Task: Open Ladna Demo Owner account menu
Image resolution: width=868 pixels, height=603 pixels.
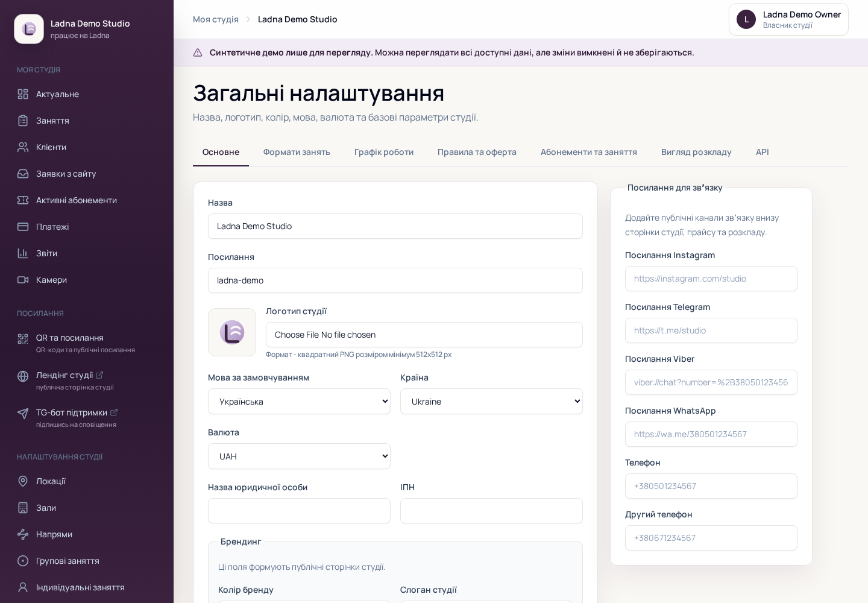Action: [788, 19]
